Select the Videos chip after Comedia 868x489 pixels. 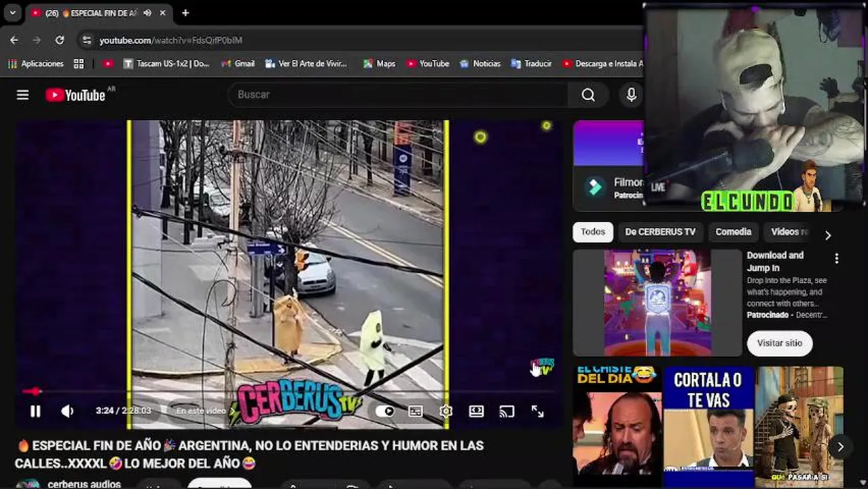[x=789, y=232]
